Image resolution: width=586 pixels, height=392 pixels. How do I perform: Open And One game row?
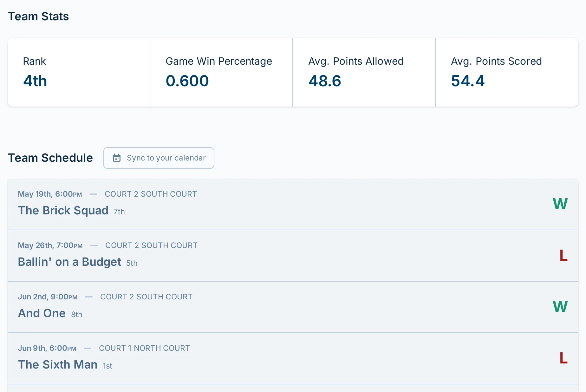pyautogui.click(x=293, y=307)
